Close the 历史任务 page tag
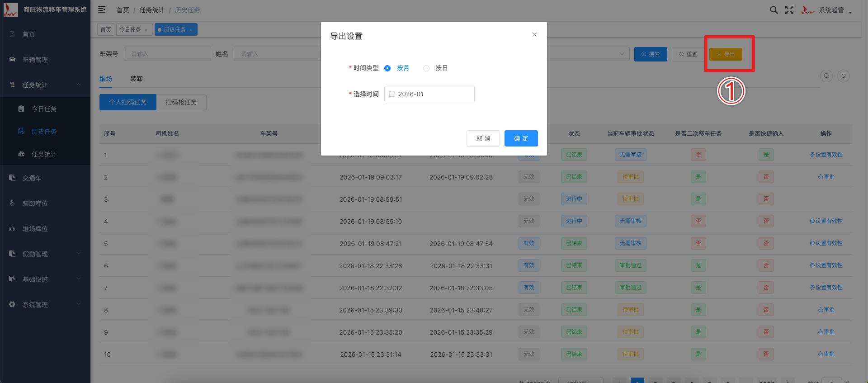This screenshot has height=383, width=868. (x=191, y=30)
